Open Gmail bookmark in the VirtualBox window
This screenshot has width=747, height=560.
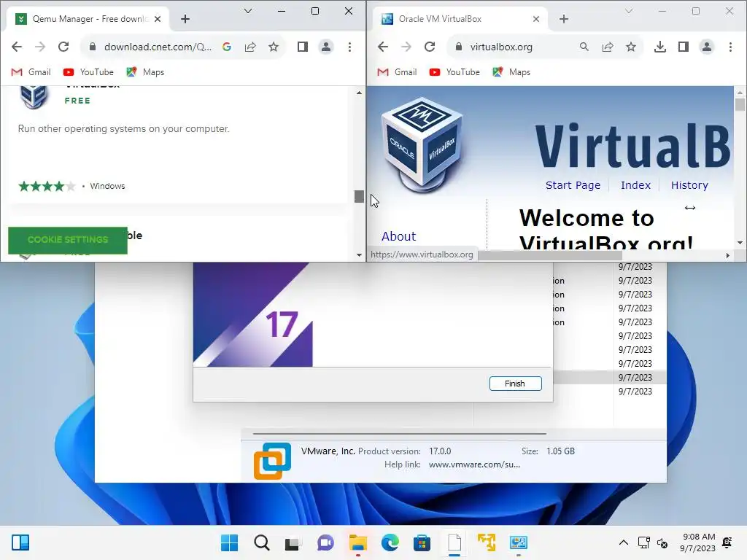pyautogui.click(x=398, y=72)
